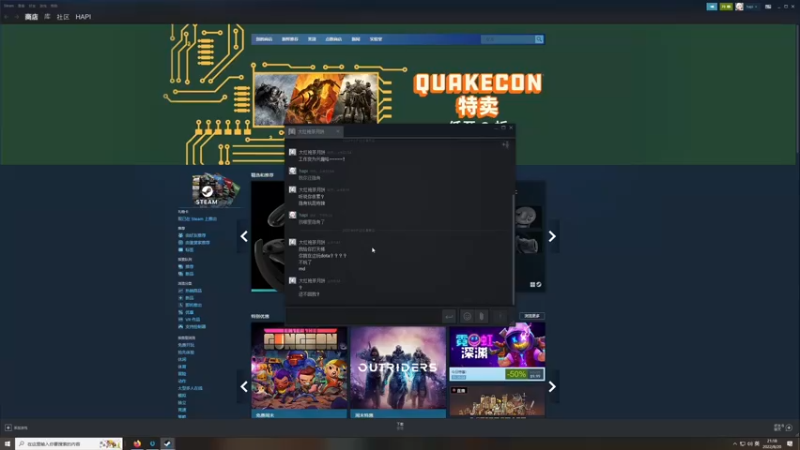Click the first recommendation sidebar link

[x=192, y=236]
